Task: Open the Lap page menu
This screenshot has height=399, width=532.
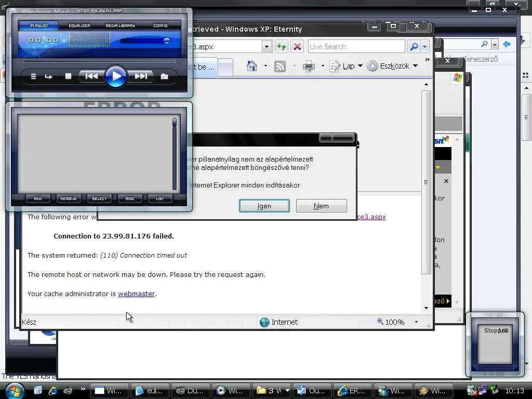Action: tap(346, 66)
